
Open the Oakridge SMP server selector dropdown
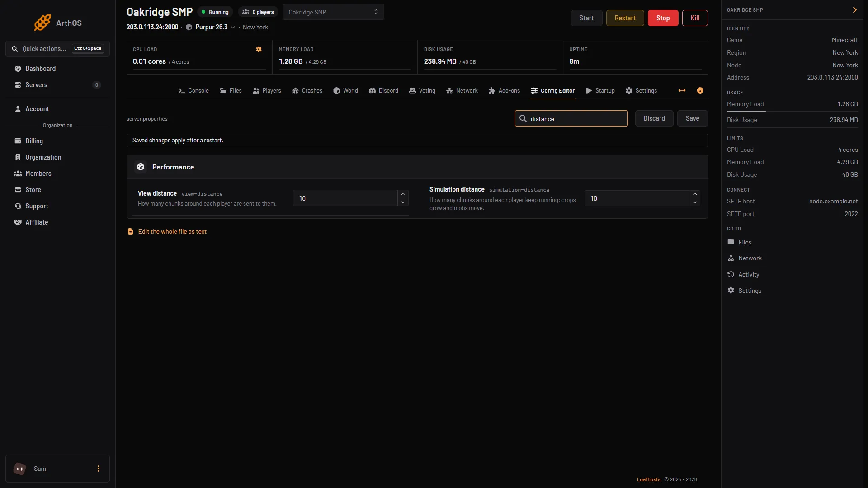pos(333,12)
